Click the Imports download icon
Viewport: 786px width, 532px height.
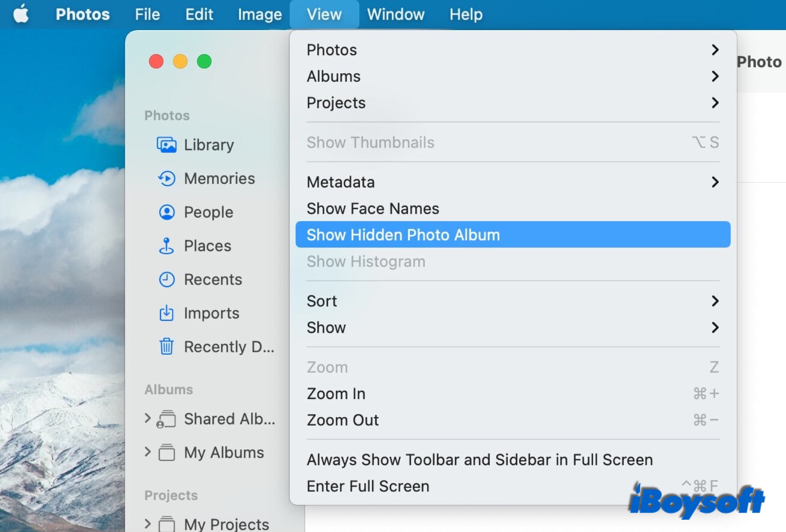coord(167,313)
